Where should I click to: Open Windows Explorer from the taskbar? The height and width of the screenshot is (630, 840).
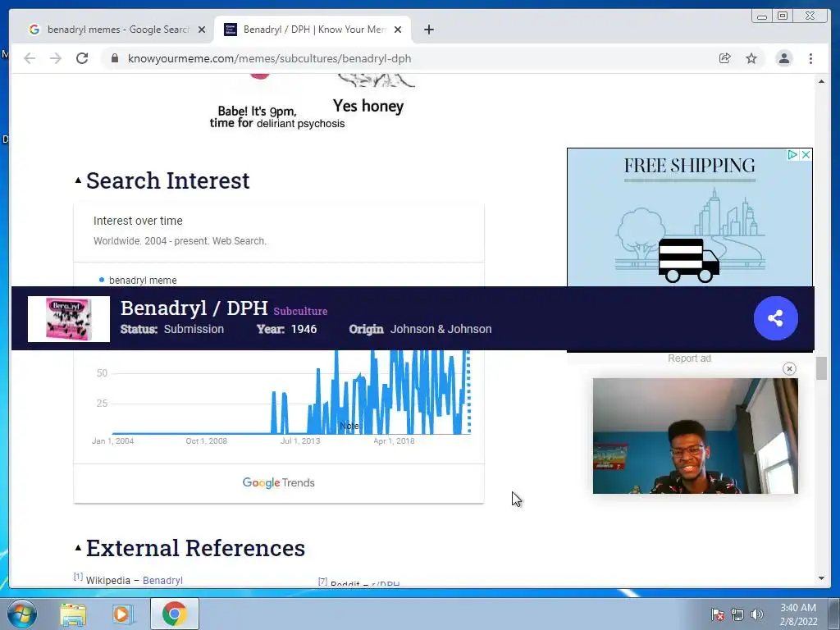click(x=73, y=614)
